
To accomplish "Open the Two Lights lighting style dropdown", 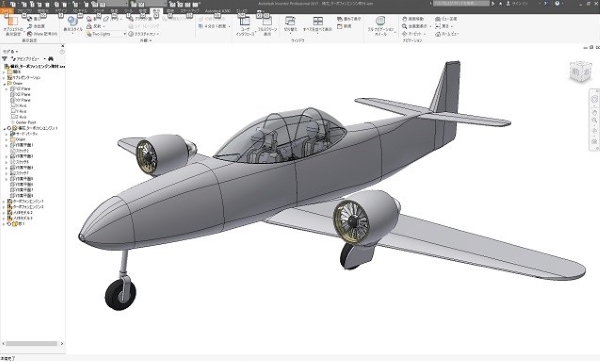I will (x=106, y=34).
